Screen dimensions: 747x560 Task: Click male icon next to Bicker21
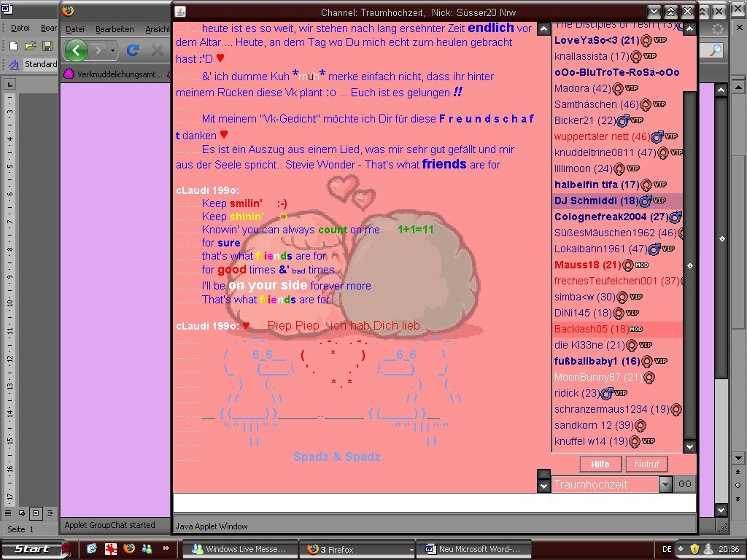point(623,120)
